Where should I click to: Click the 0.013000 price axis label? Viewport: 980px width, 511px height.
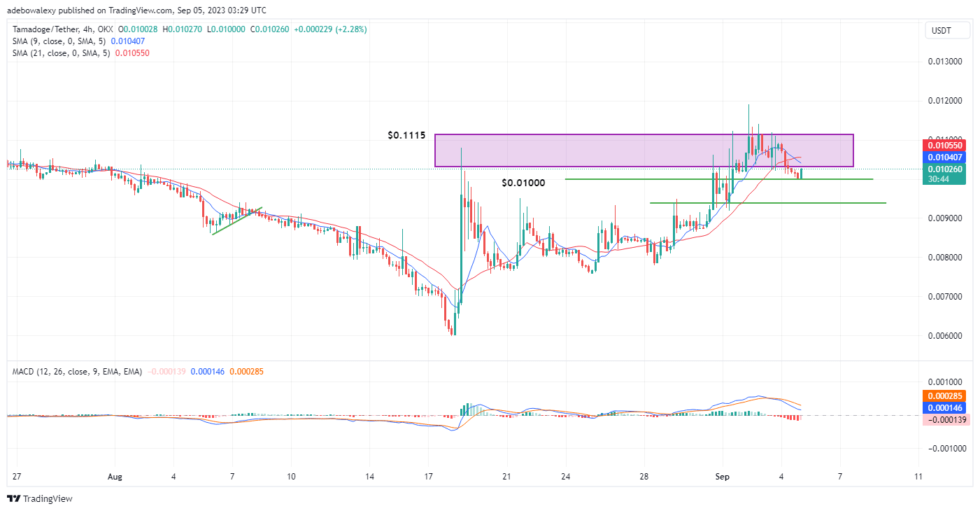(x=946, y=62)
